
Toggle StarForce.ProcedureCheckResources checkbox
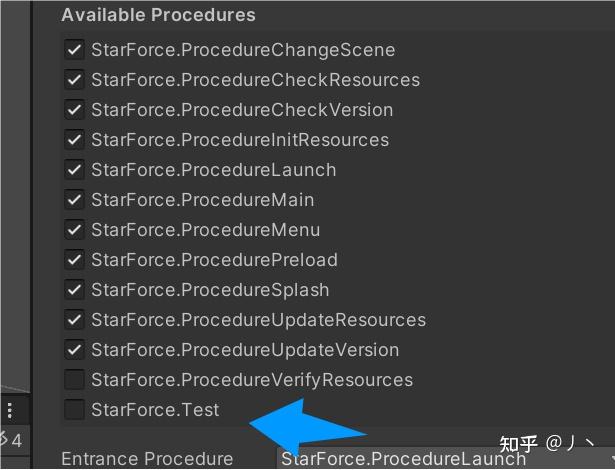[75, 80]
